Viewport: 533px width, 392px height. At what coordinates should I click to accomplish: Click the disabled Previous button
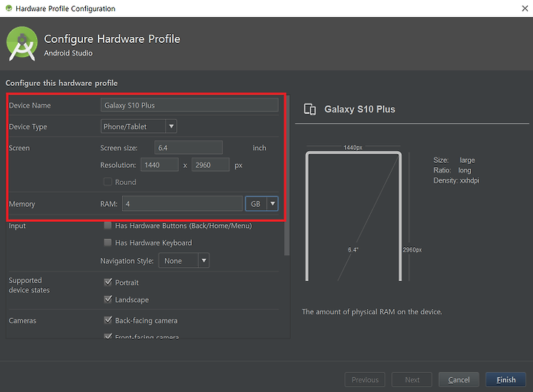[365, 379]
